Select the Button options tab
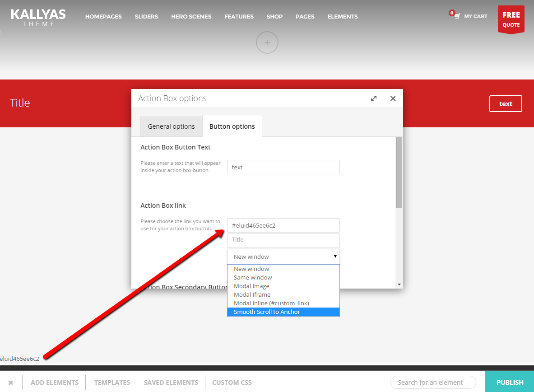This screenshot has width=534, height=392. tap(232, 126)
